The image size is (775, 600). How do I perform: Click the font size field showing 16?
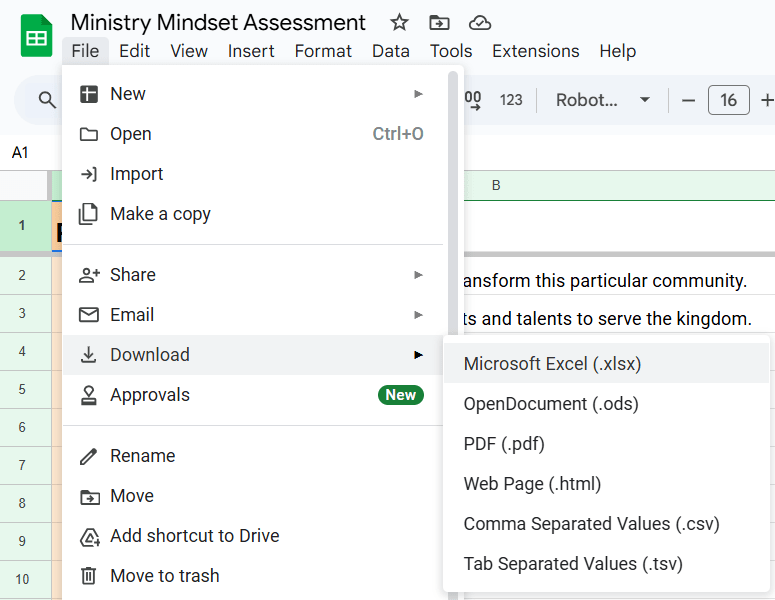pos(728,100)
